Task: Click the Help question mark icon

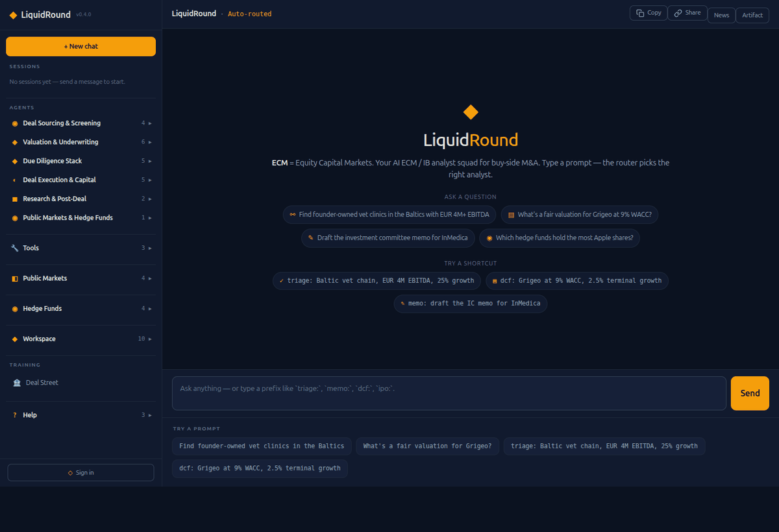Action: click(x=15, y=415)
